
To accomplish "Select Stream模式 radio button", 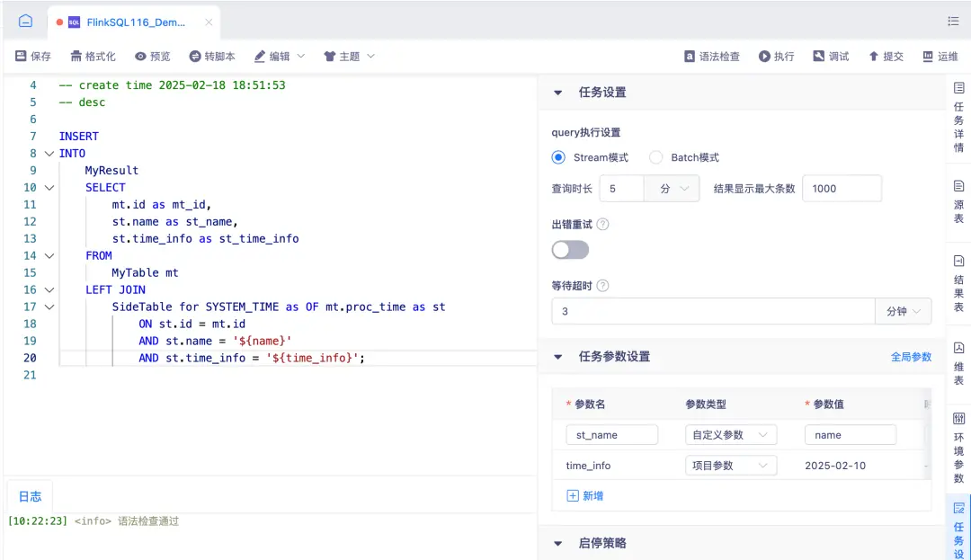I will tap(558, 157).
